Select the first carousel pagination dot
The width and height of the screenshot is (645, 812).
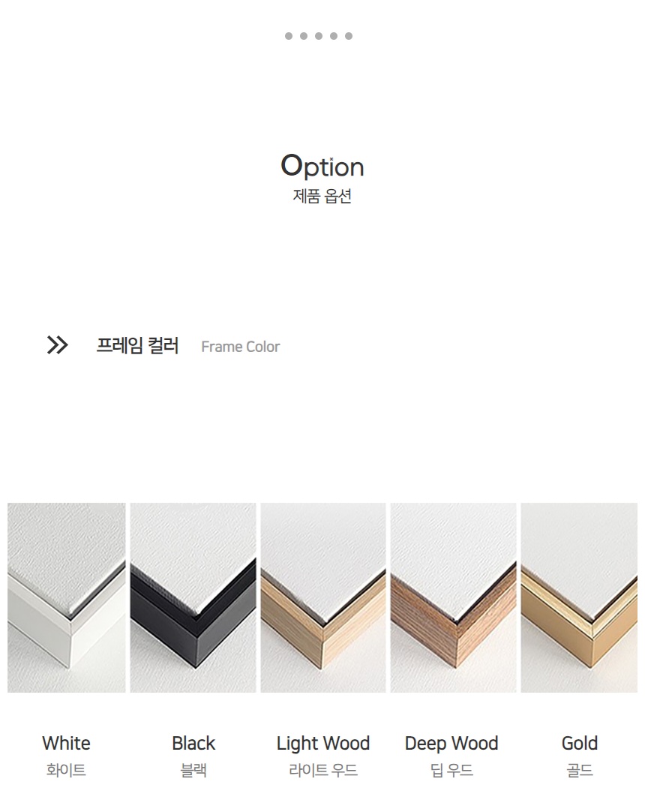[x=289, y=36]
